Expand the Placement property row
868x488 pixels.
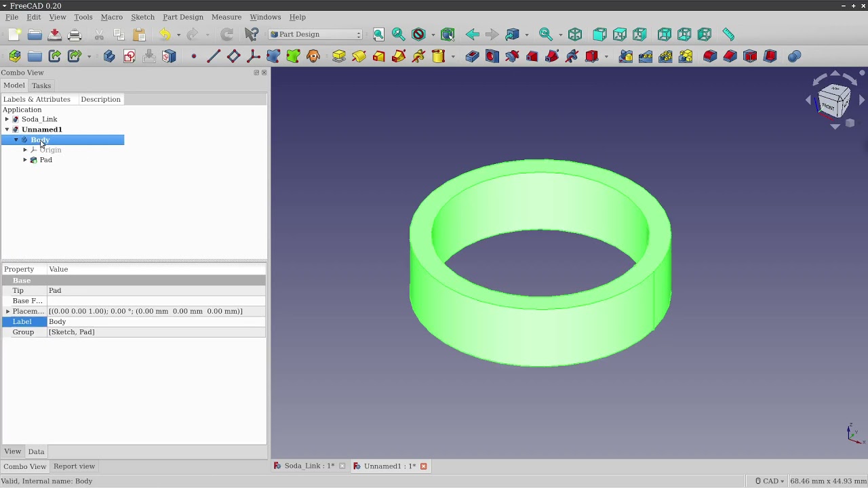(x=7, y=311)
